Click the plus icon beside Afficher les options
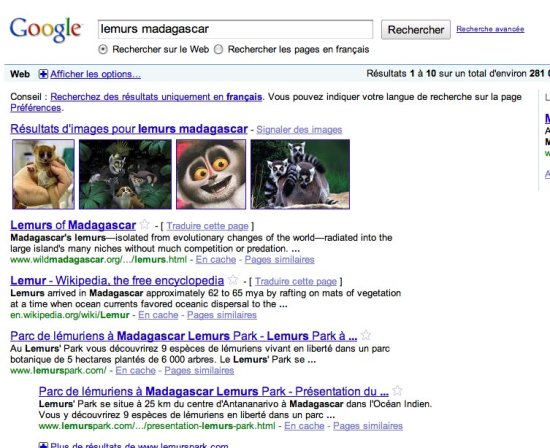Screen dimensions: 550x448 pyautogui.click(x=43, y=74)
